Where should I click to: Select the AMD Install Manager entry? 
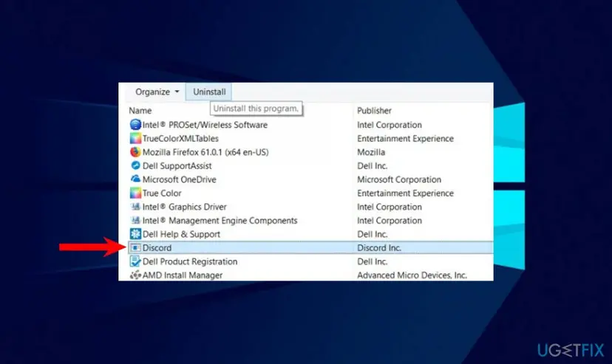[183, 275]
